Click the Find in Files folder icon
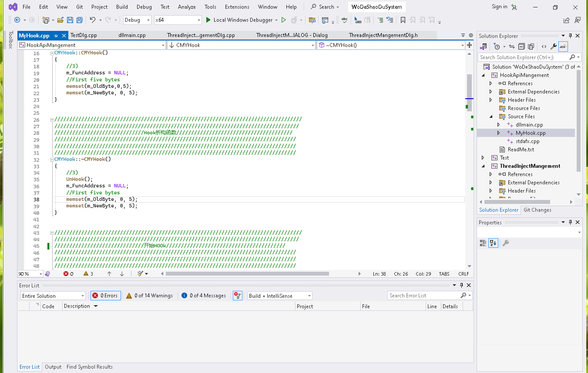Image resolution: width=588 pixels, height=373 pixels. point(312,20)
